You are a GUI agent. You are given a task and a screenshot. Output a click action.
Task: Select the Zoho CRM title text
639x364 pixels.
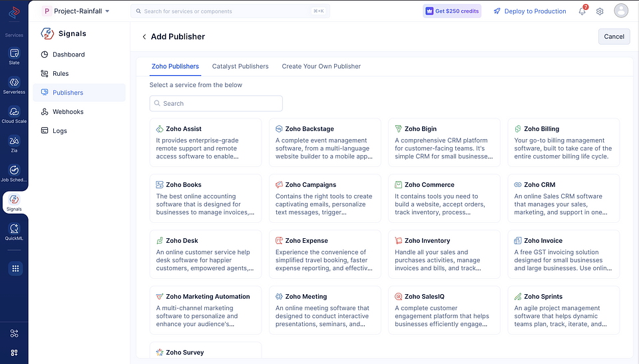(x=540, y=184)
